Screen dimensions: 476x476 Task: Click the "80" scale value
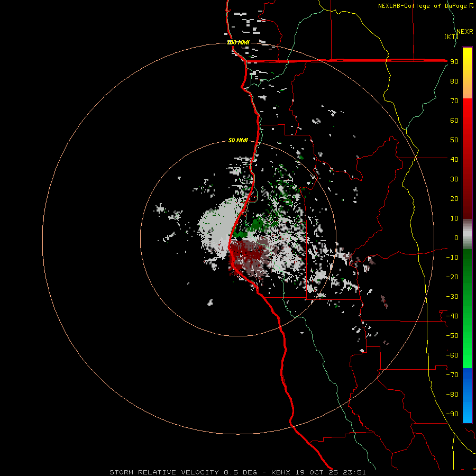[x=454, y=81]
